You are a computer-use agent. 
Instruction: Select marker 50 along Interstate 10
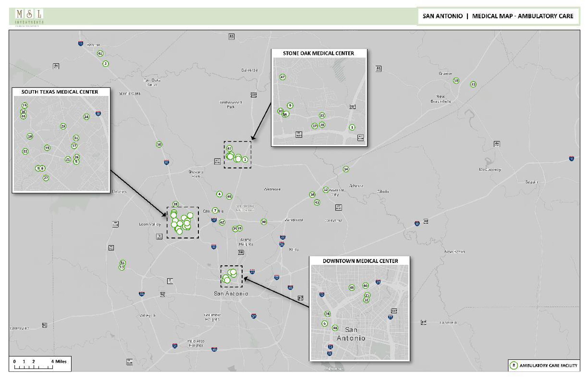point(159,145)
